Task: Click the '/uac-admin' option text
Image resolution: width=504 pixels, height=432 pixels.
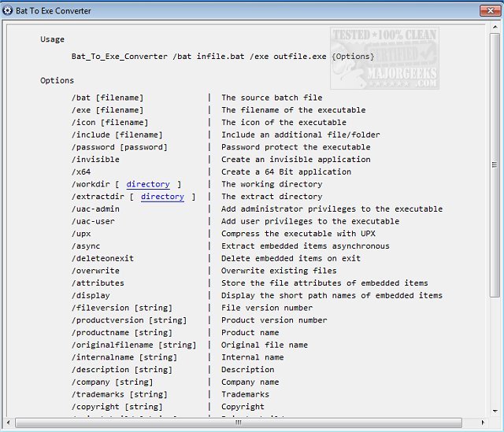Action: coord(95,209)
